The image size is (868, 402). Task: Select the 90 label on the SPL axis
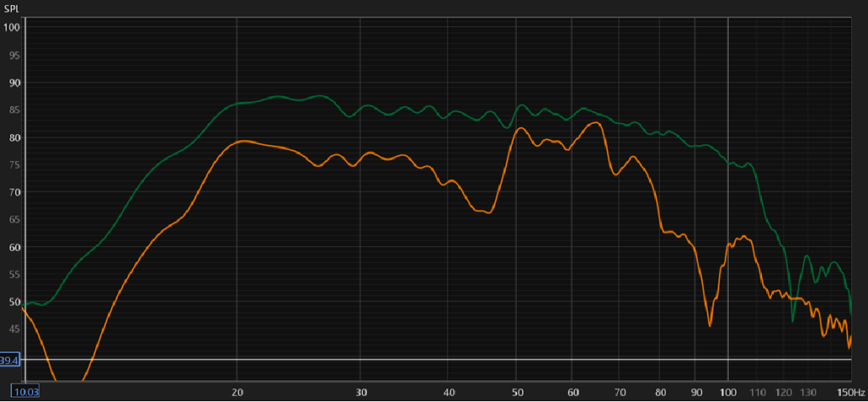click(x=13, y=83)
